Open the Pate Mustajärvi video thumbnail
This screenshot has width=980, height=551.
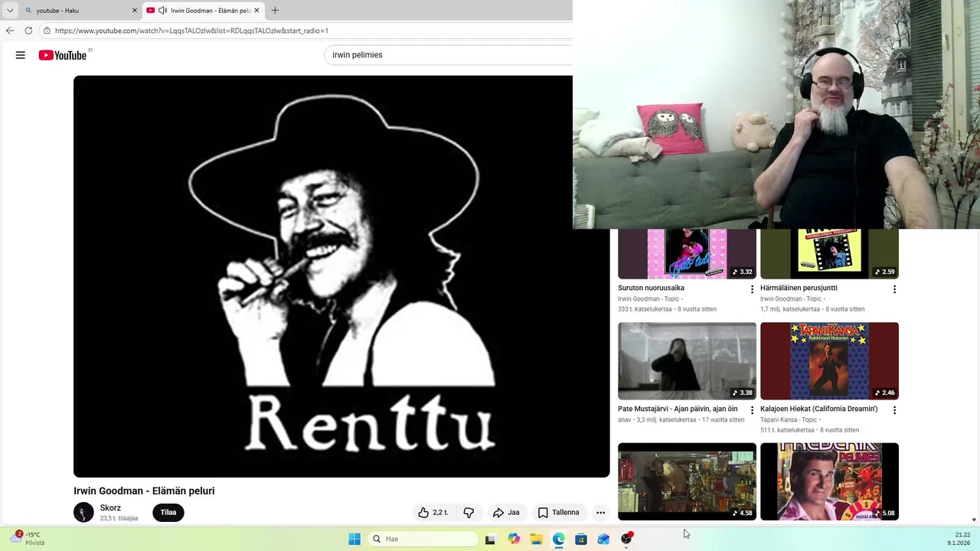click(687, 361)
